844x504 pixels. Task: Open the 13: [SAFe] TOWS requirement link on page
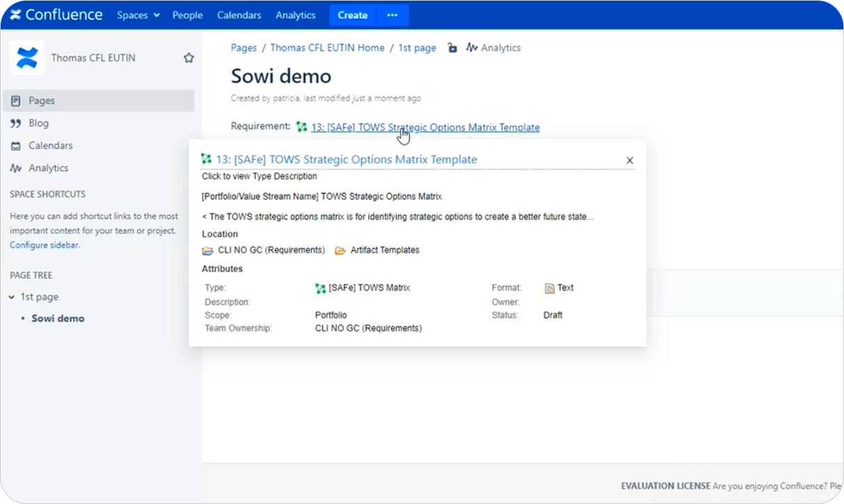(x=425, y=127)
